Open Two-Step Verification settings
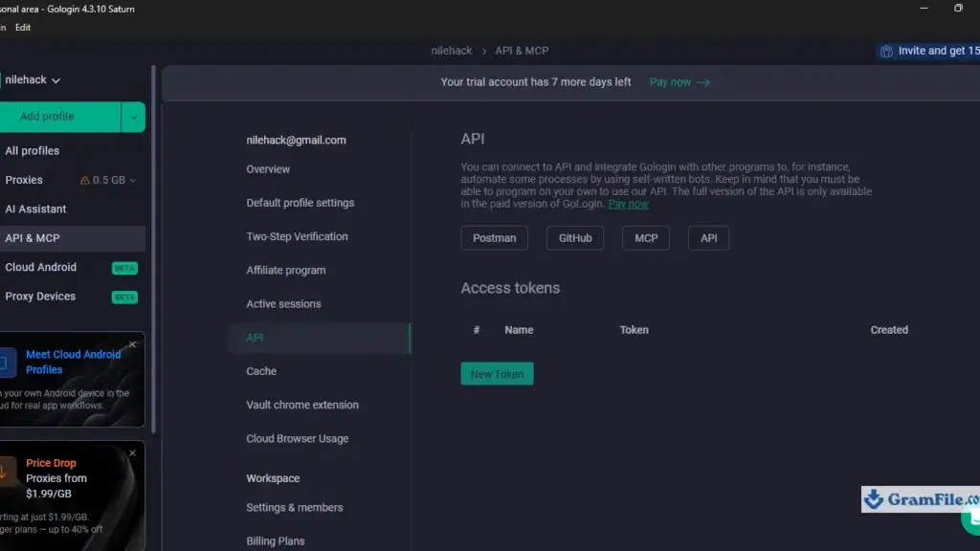This screenshot has height=551, width=980. (297, 237)
